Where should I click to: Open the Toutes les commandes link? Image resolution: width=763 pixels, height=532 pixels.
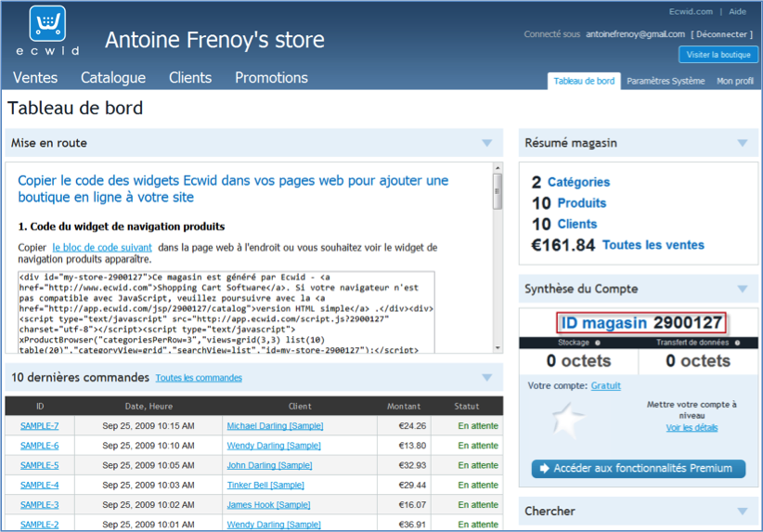click(x=199, y=378)
